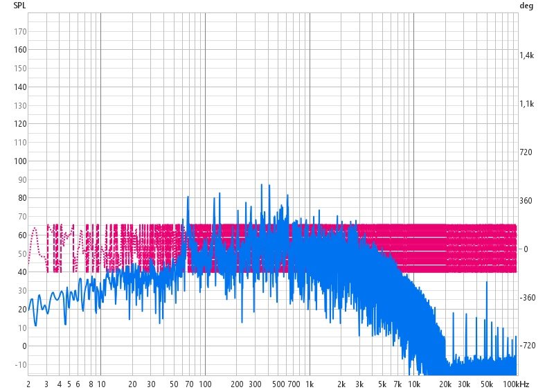Click the 1,1k label on degree axis

coord(526,104)
